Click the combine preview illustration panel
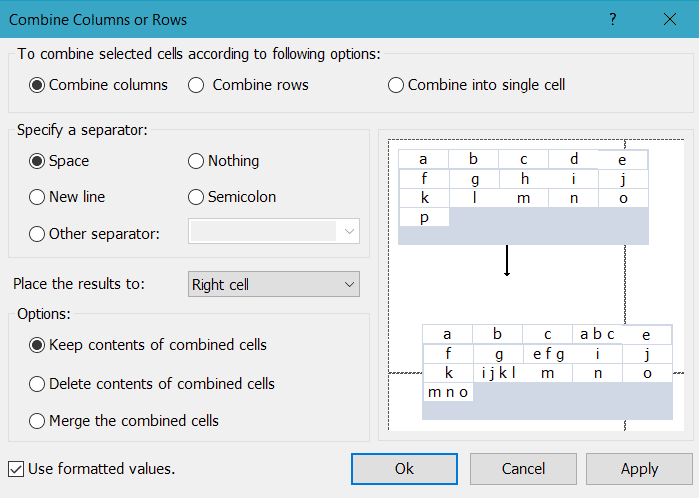Screen dimensions: 699x498 pos(535,284)
